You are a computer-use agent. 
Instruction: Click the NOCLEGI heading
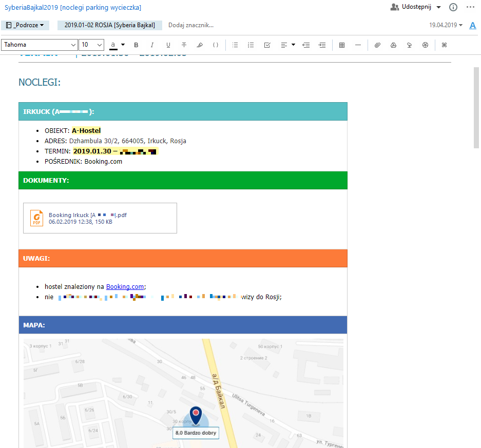[40, 82]
